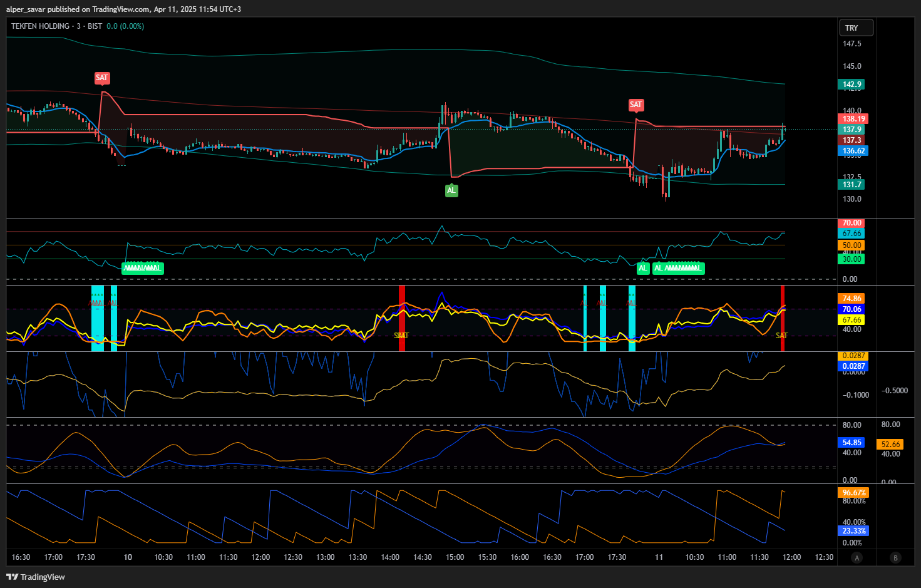Viewport: 921px width, 588px height.
Task: Click the green 30.00 level tag
Action: click(852, 259)
